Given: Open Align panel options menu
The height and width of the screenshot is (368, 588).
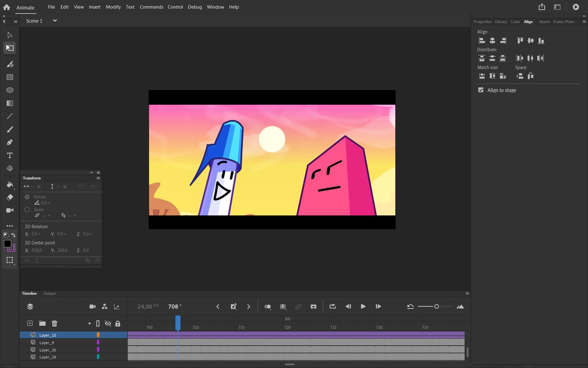Looking at the screenshot, I should point(584,22).
